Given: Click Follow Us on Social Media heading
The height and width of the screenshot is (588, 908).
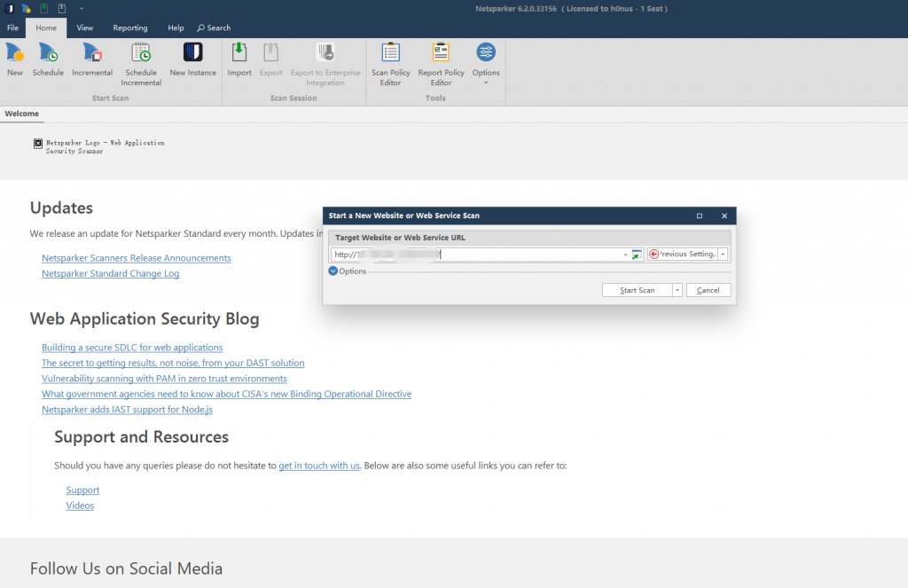Looking at the screenshot, I should point(126,568).
